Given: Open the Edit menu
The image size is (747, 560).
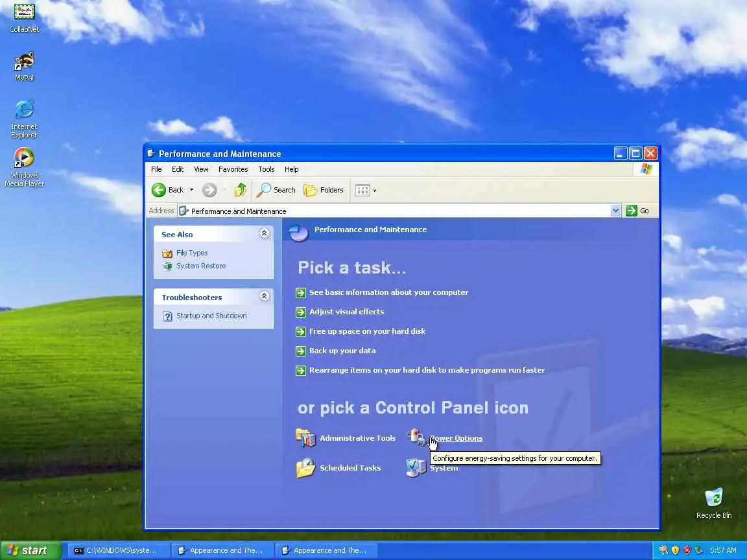Looking at the screenshot, I should [178, 169].
